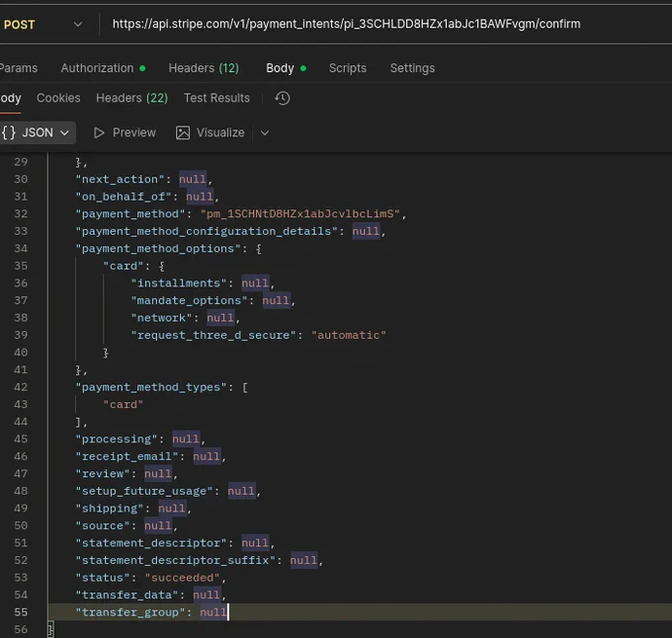Screen dimensions: 672x638
Task: Switch to the Params tab
Action: tap(18, 68)
